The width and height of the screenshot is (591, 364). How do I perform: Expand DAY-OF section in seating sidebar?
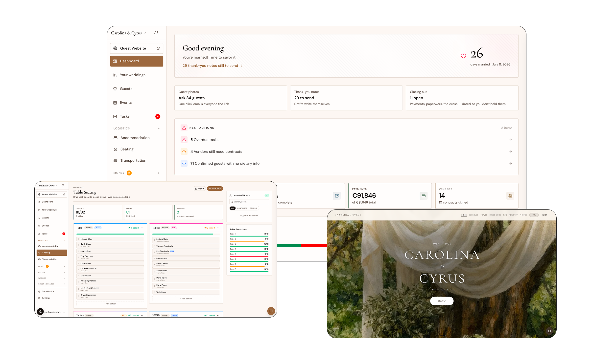64,273
